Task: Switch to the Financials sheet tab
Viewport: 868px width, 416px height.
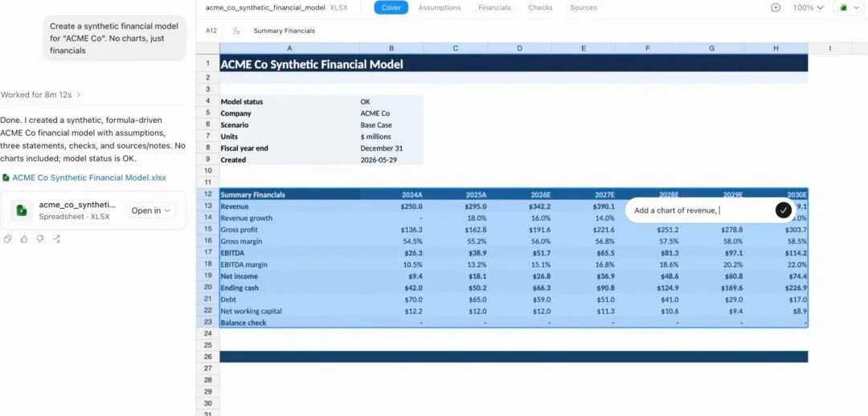Action: coord(494,8)
